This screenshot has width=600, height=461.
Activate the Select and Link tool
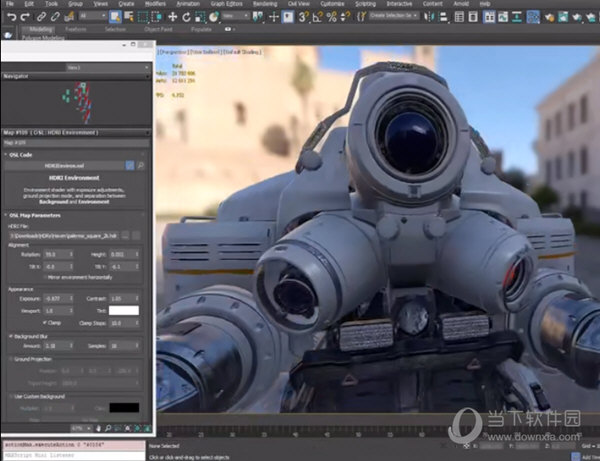coord(41,17)
